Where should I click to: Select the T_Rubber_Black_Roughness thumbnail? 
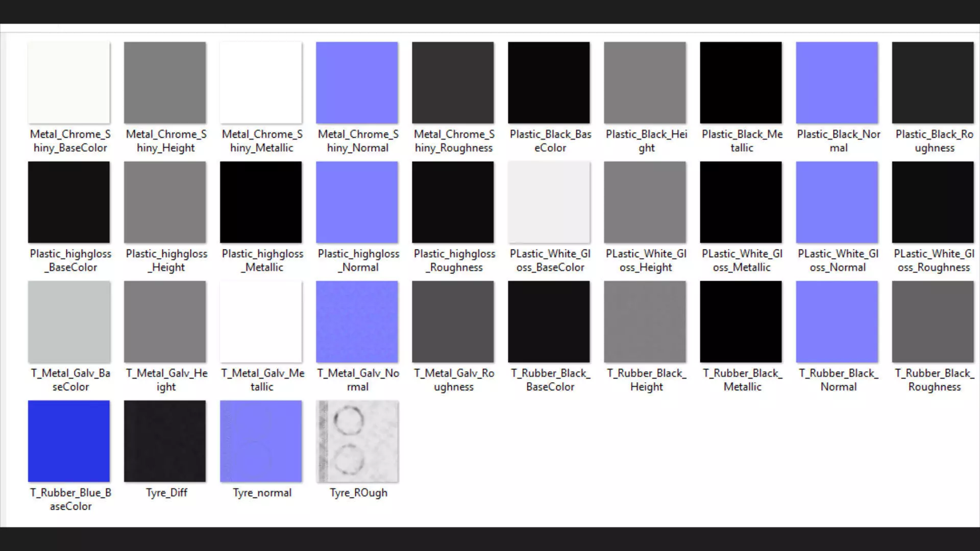[933, 321]
